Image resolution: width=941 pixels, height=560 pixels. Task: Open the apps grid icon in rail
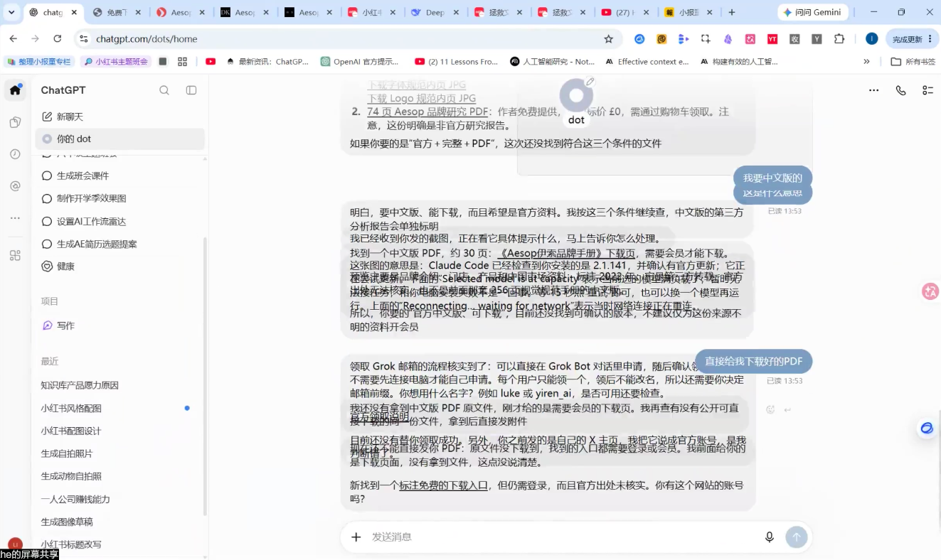click(15, 255)
